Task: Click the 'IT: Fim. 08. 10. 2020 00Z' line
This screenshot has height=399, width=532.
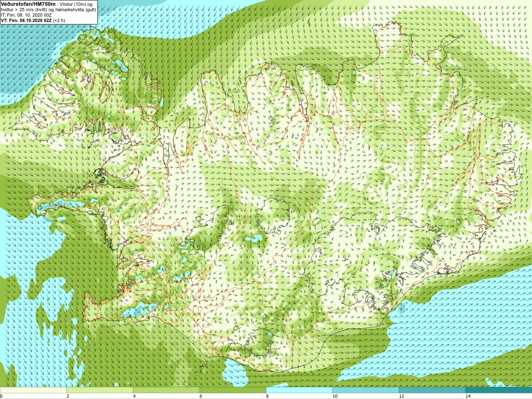Action: [x=26, y=15]
